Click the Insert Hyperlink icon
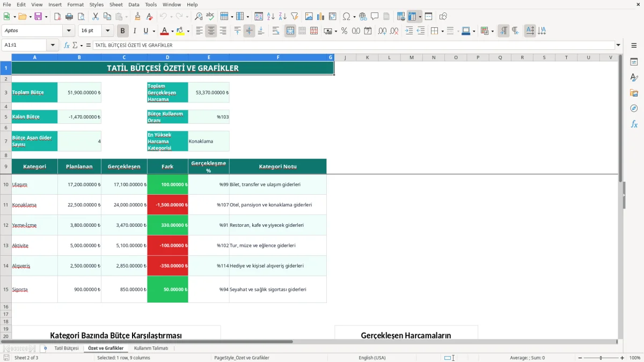 [363, 17]
